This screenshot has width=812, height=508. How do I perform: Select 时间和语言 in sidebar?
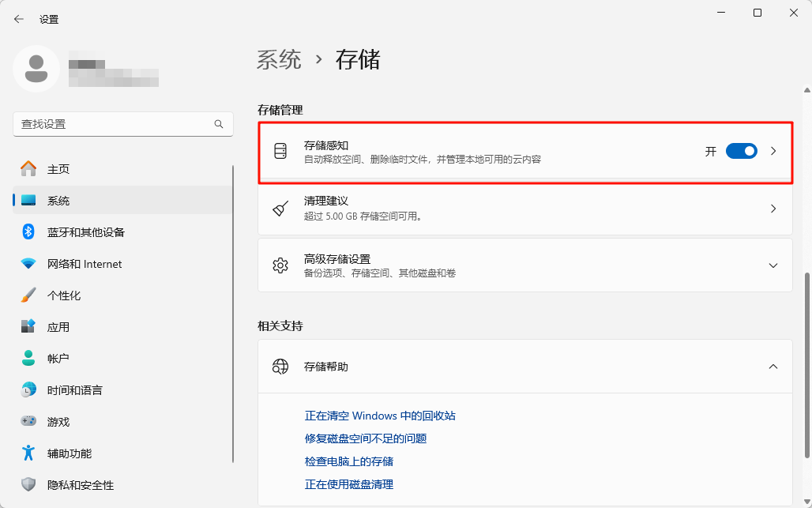[x=74, y=390]
